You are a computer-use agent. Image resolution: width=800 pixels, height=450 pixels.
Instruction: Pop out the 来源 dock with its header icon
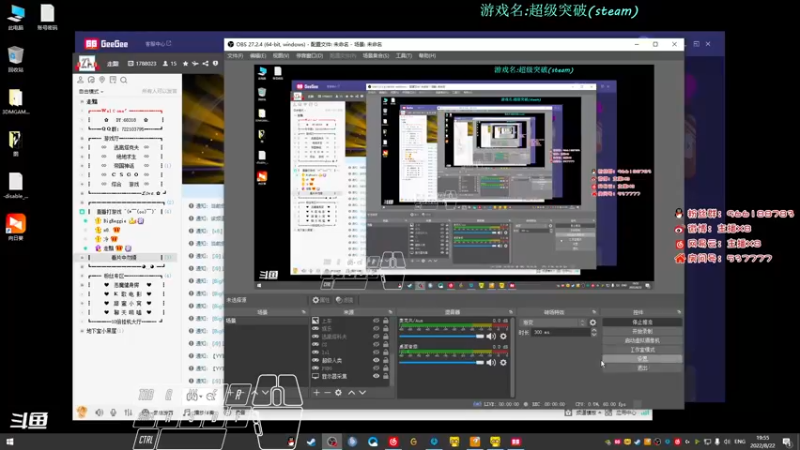390,312
